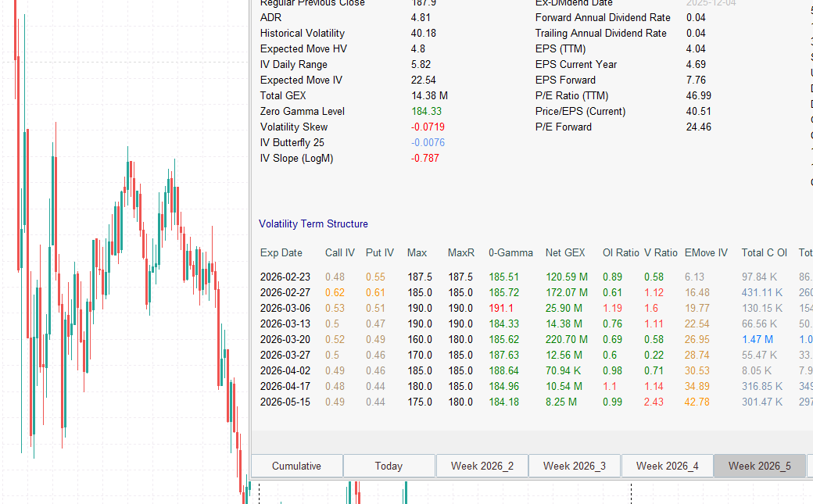
Task: Click Net GEX value 220.70 M
Action: tap(567, 339)
